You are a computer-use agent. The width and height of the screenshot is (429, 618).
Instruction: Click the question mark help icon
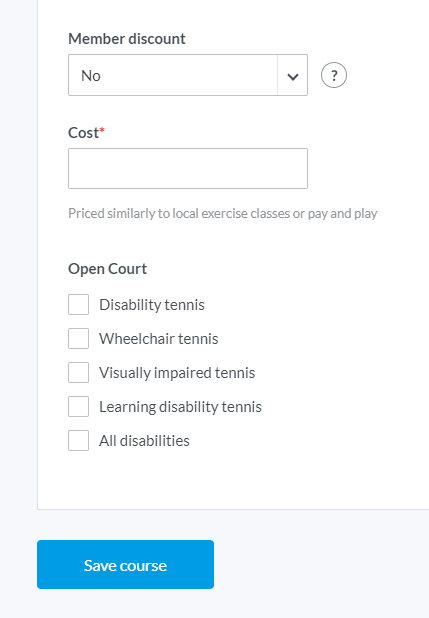coord(334,75)
